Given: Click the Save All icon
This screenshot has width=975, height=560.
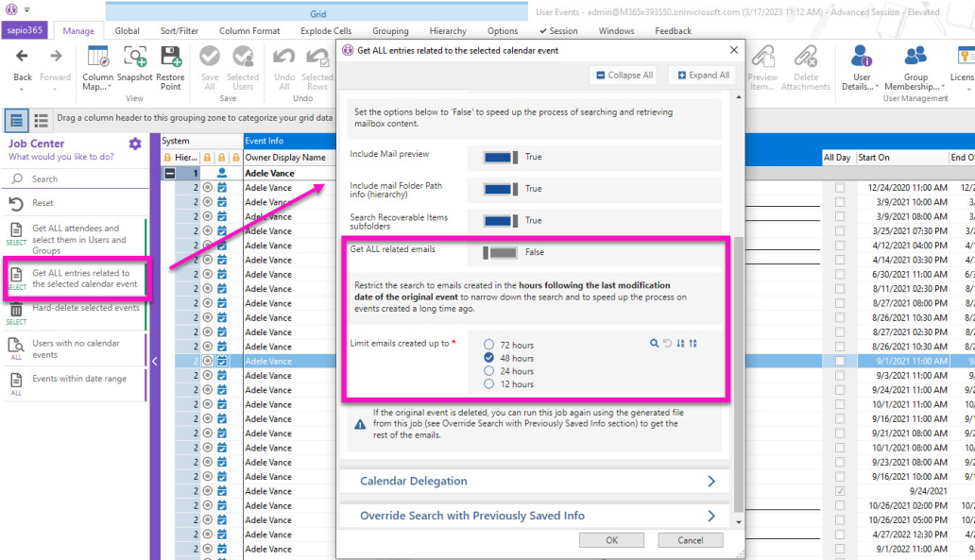Looking at the screenshot, I should (210, 57).
